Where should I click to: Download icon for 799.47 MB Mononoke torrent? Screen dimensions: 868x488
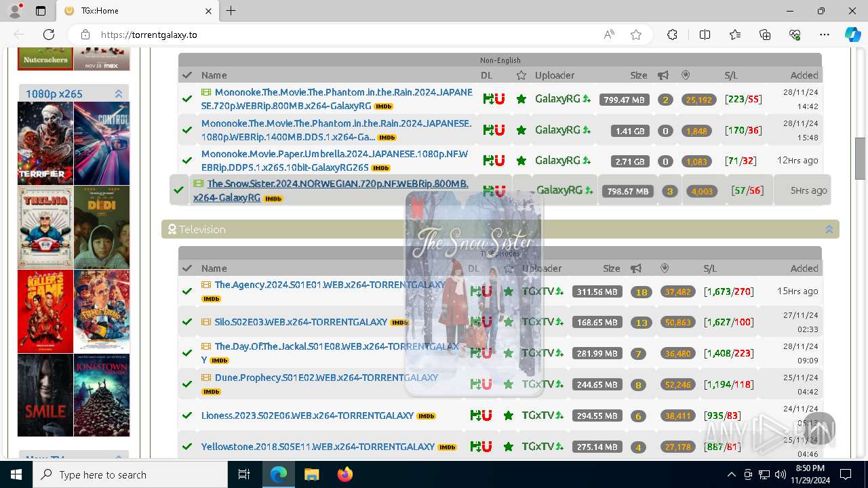coord(488,99)
